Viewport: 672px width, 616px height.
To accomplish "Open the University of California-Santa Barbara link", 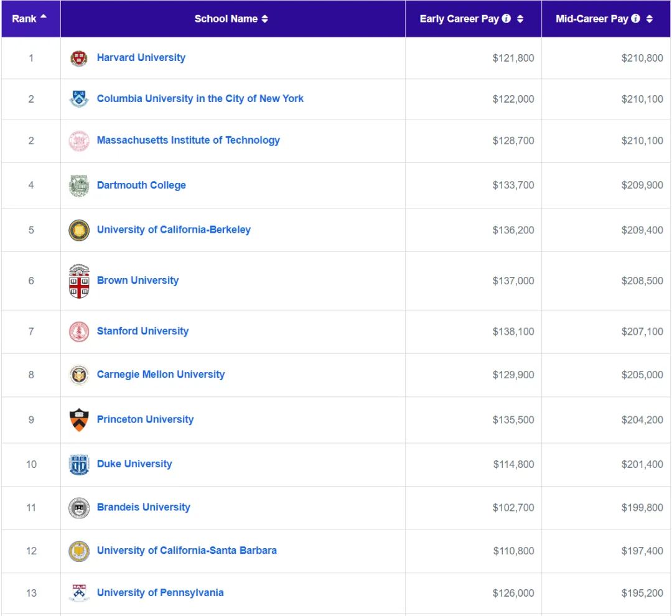I will (187, 551).
